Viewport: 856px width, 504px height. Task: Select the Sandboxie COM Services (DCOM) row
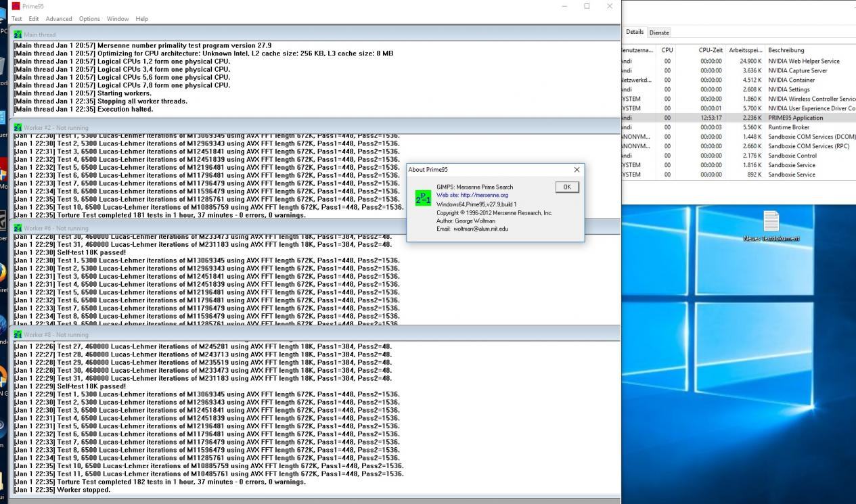tap(738, 137)
